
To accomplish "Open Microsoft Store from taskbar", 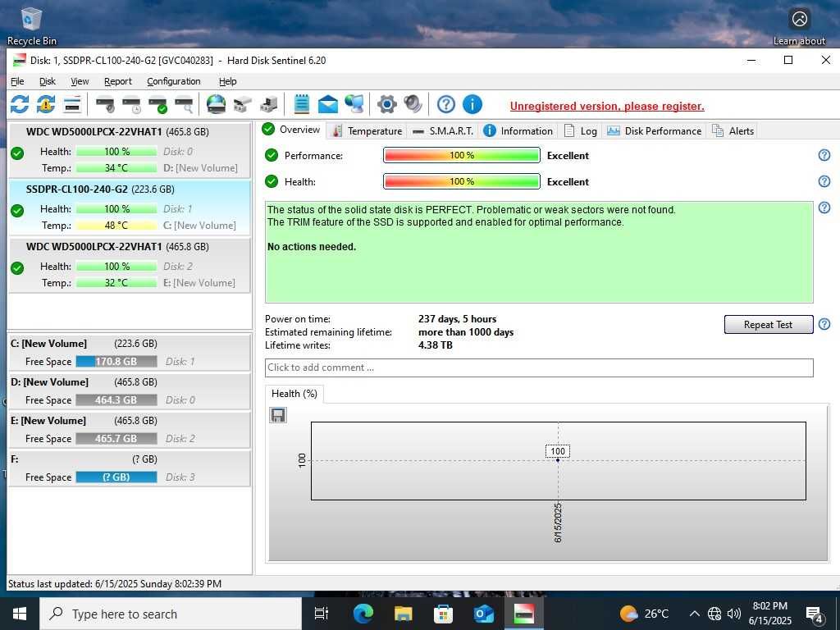I will (443, 614).
